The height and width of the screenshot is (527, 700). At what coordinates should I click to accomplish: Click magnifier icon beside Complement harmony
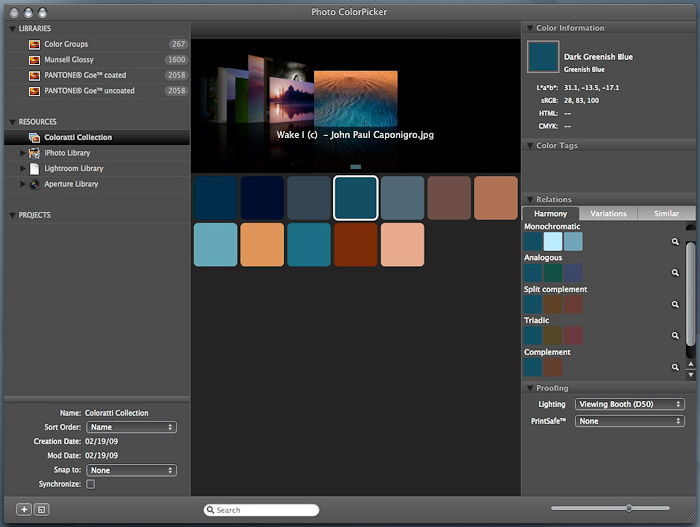pyautogui.click(x=676, y=368)
